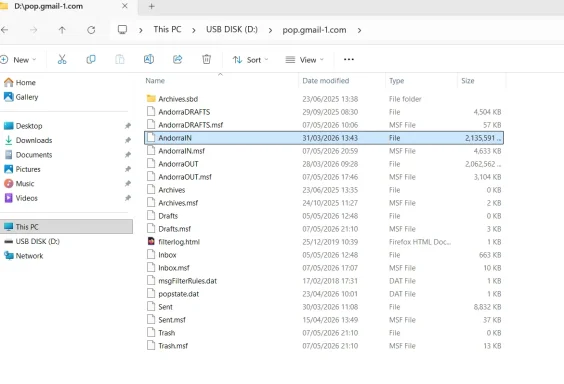Click the Copy icon in toolbar
564x384 pixels.
tap(91, 59)
